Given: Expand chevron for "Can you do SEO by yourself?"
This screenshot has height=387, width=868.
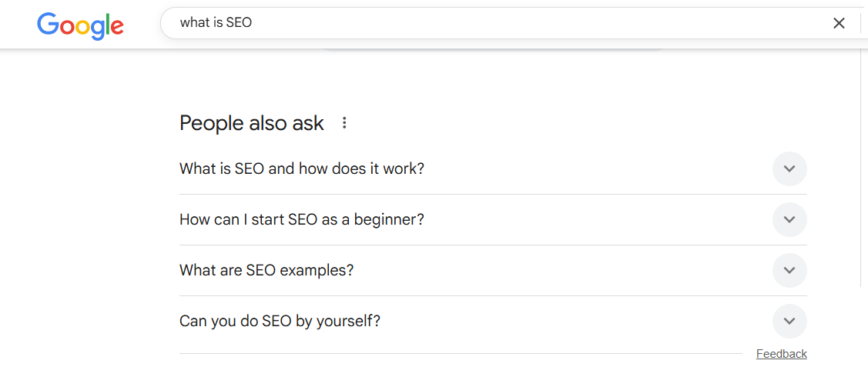Looking at the screenshot, I should 789,322.
